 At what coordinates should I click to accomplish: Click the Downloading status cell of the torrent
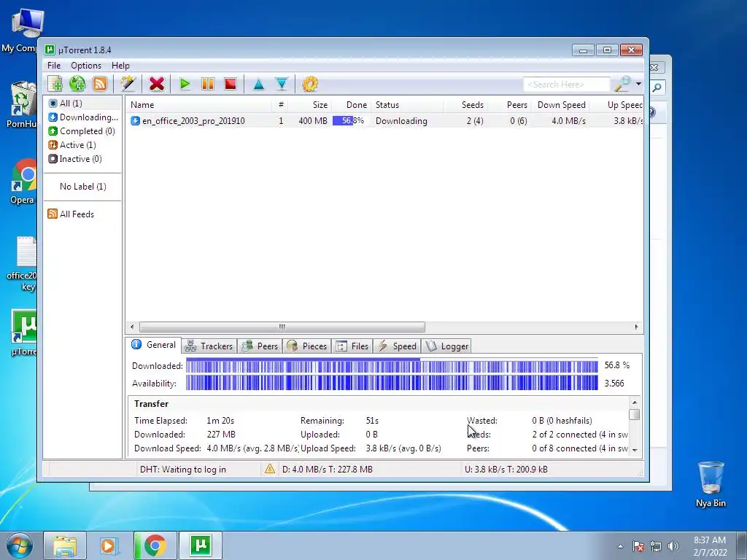pyautogui.click(x=401, y=121)
